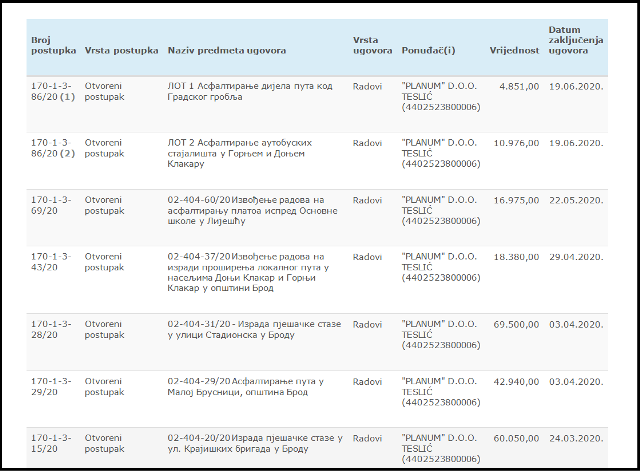640x471 pixels.
Task: Click the 'Ponuđač(i)' column header
Action: 428,51
